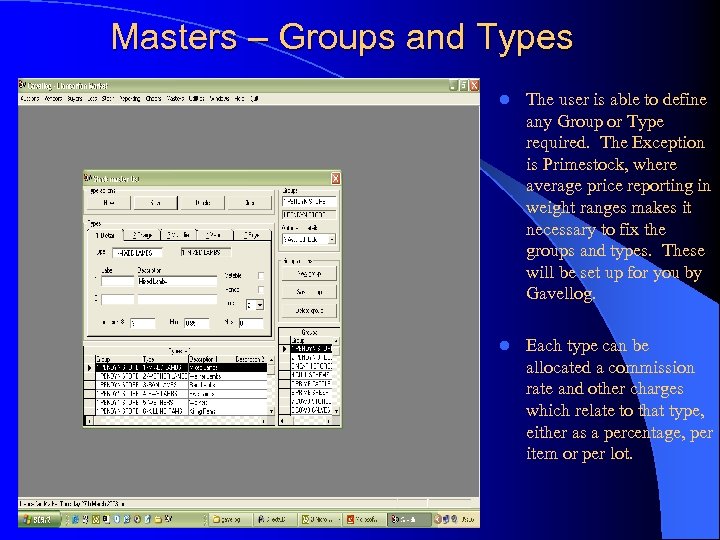Open the Lots menu
The height and width of the screenshot is (540, 720).
[x=92, y=98]
